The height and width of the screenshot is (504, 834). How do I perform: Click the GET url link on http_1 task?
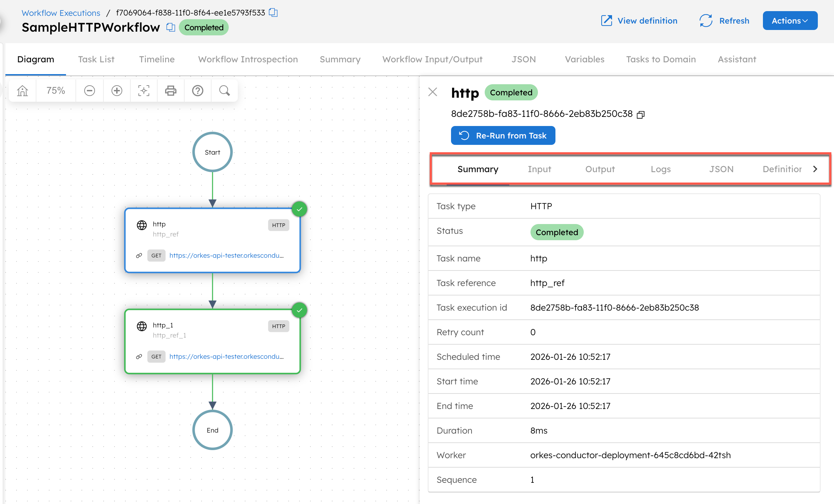(226, 356)
